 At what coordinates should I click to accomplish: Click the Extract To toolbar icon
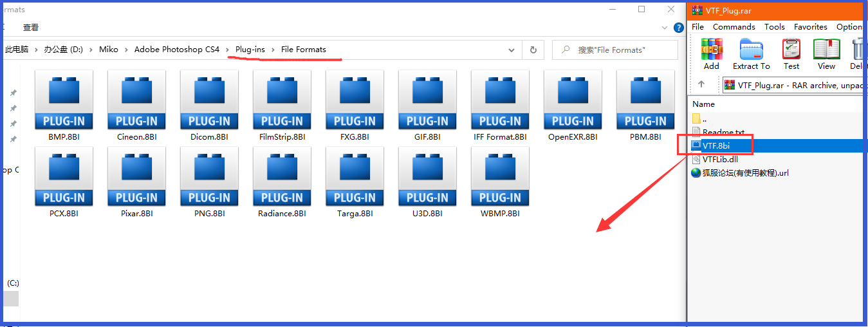point(751,53)
